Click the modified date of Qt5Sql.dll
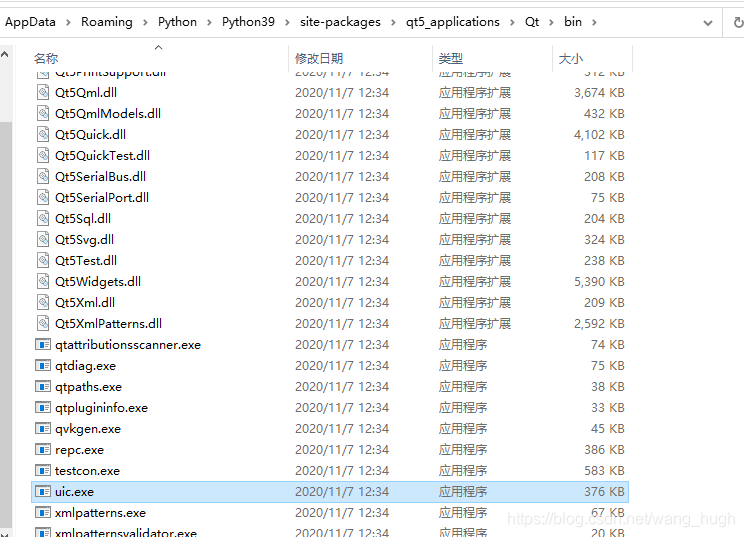 click(342, 218)
